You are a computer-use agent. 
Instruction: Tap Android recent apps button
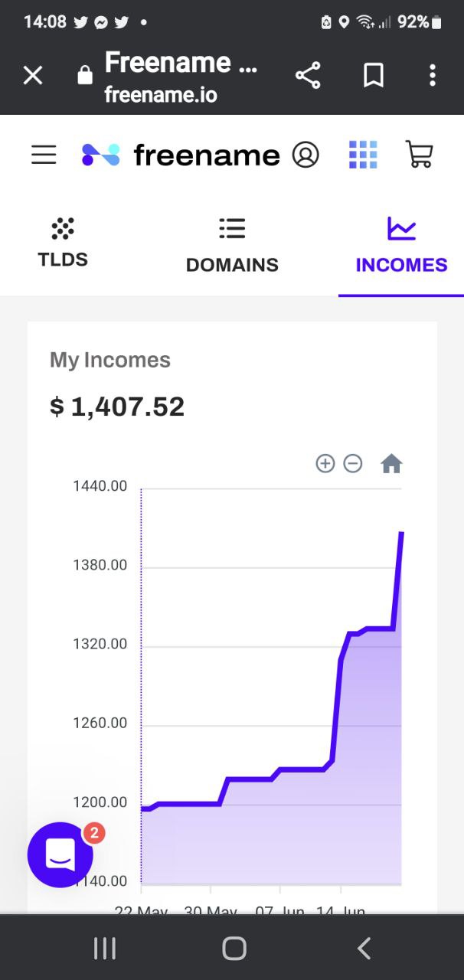[104, 949]
